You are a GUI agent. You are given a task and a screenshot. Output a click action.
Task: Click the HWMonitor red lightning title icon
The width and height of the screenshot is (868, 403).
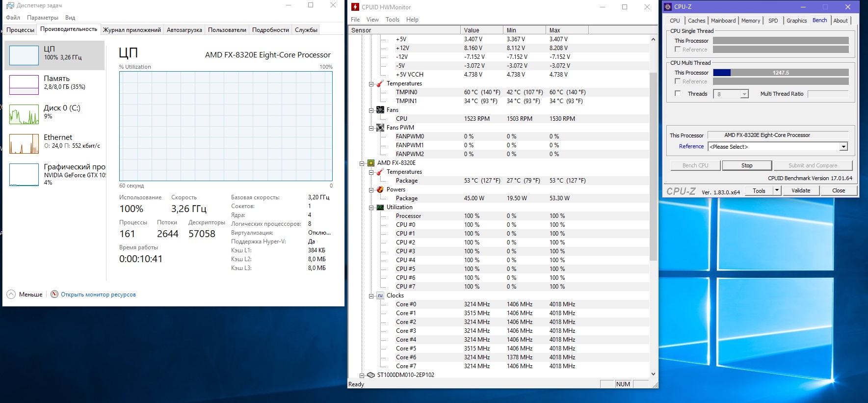point(355,7)
